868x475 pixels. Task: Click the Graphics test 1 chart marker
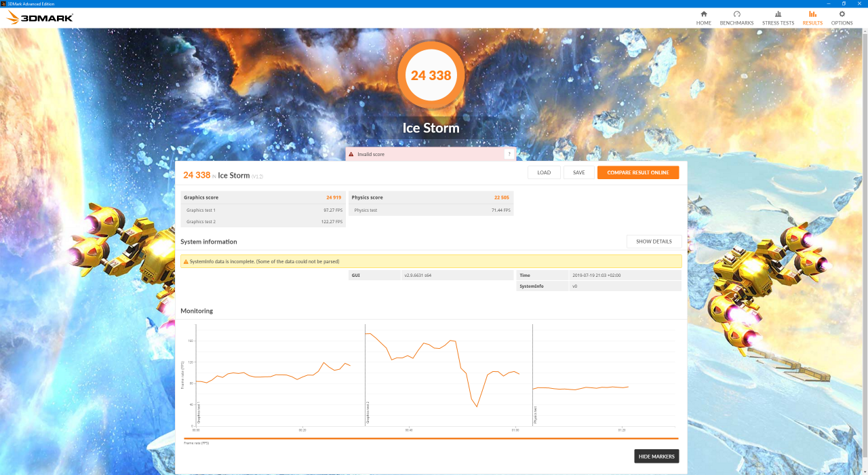point(199,413)
